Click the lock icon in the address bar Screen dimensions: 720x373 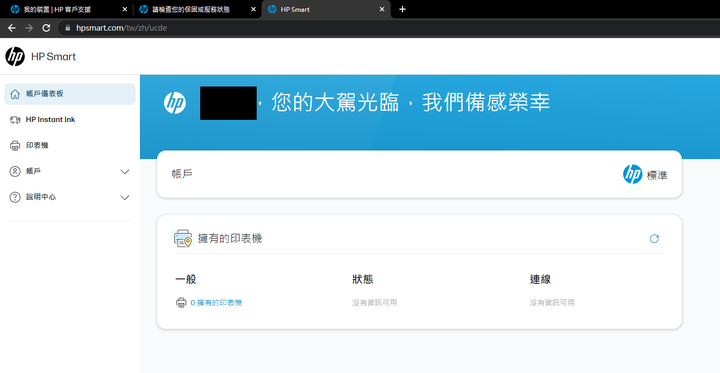(x=68, y=28)
